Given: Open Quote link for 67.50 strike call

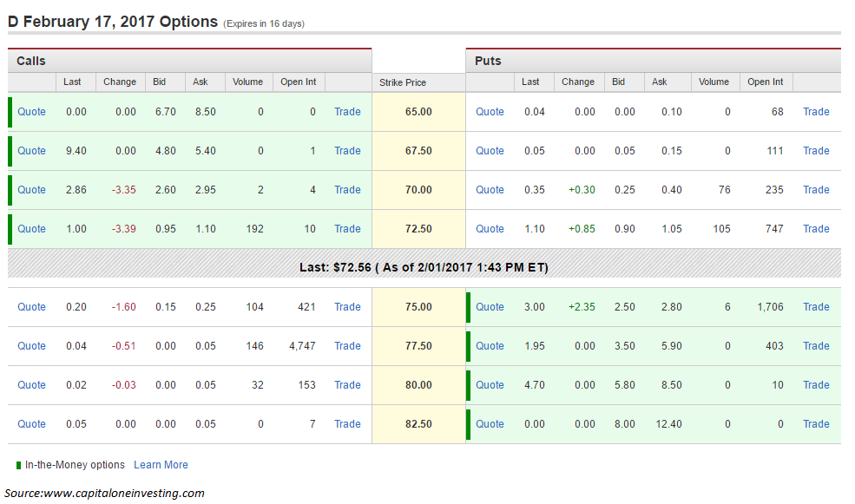Looking at the screenshot, I should (x=31, y=151).
